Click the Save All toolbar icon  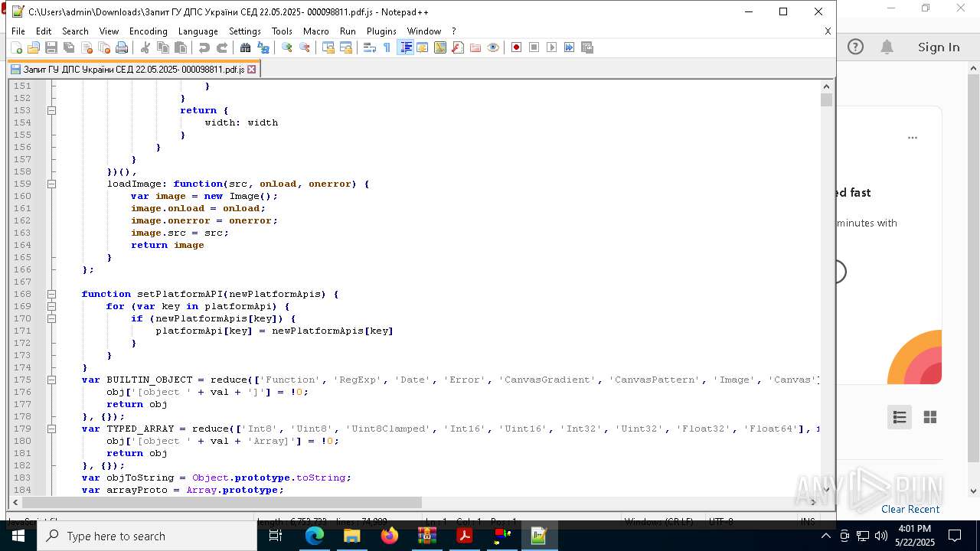click(x=69, y=47)
